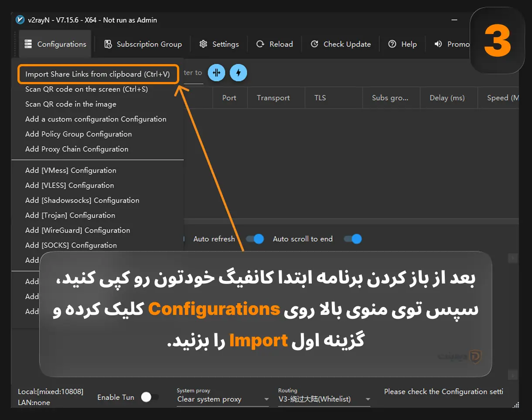Click the blue lightning bolt icon button
532x420 pixels.
(x=238, y=73)
